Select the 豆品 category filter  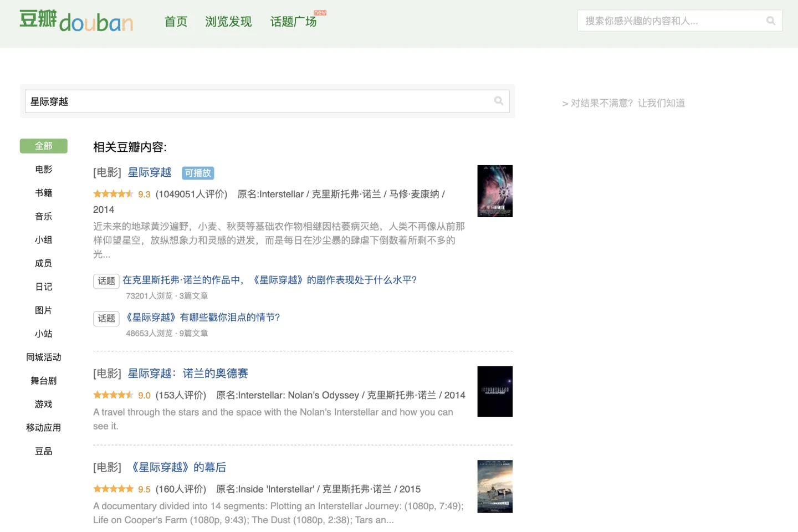(44, 451)
